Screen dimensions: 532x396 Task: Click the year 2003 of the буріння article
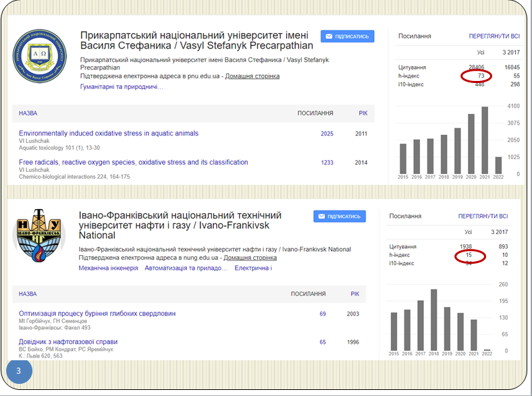click(x=353, y=314)
